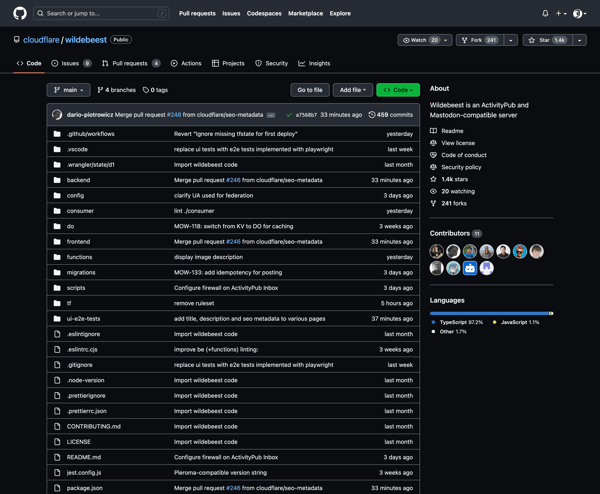Star the repository
Screen dimensions: 600x494
pyautogui.click(x=548, y=40)
